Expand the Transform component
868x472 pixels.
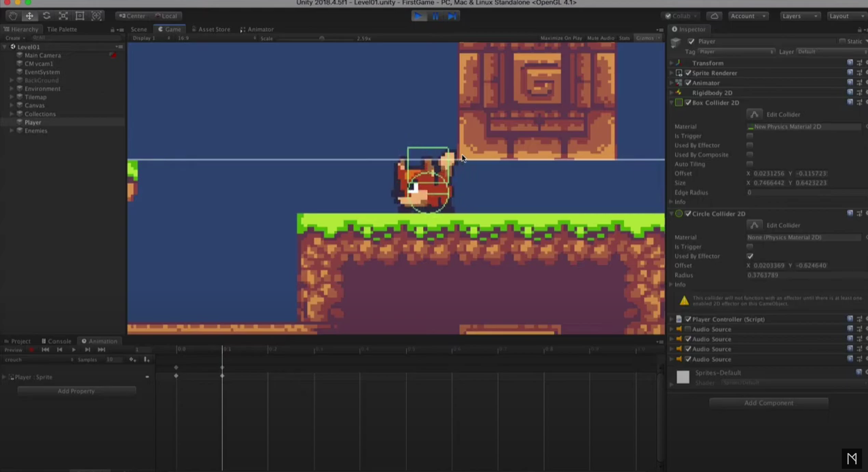coord(671,63)
